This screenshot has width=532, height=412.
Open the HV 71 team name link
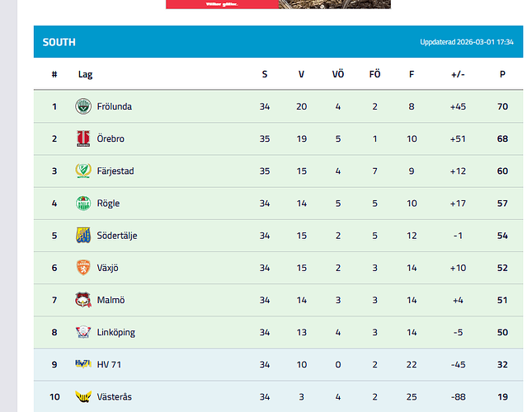pyautogui.click(x=110, y=364)
